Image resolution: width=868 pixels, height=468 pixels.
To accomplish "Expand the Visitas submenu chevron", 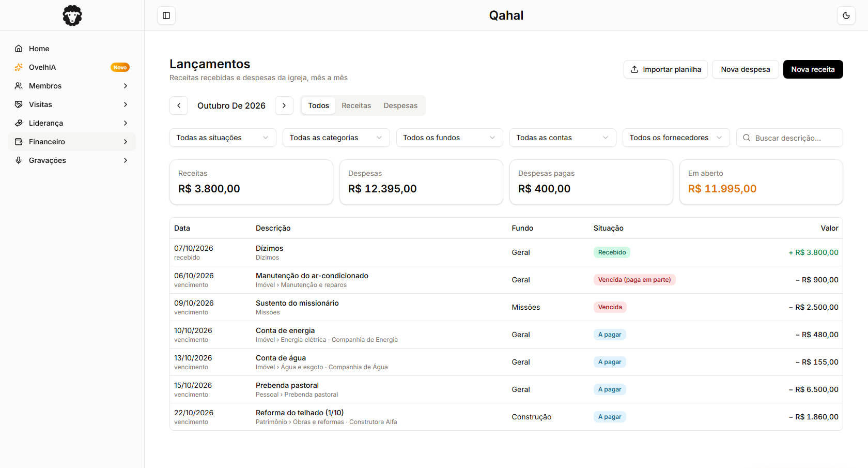I will pos(126,104).
